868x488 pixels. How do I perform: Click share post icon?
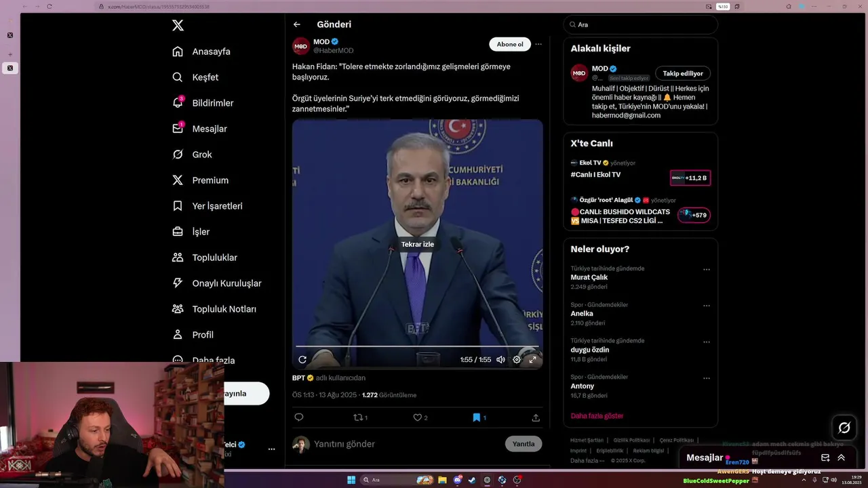pos(536,418)
